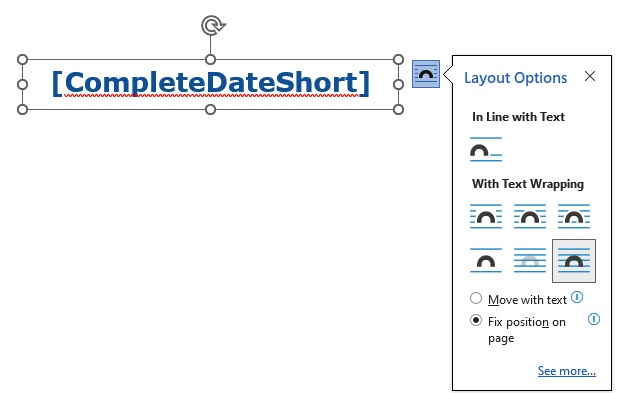
Task: Select In Front of Text wrapping icon
Action: click(x=574, y=261)
